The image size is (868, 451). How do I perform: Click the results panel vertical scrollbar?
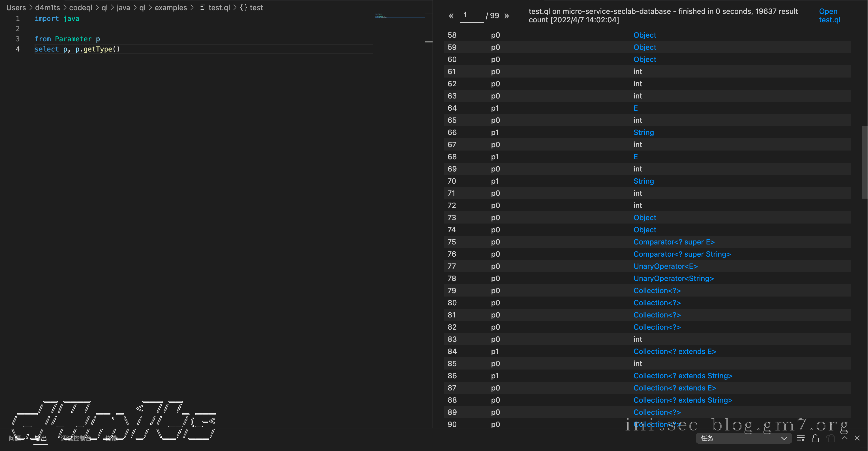point(865,162)
